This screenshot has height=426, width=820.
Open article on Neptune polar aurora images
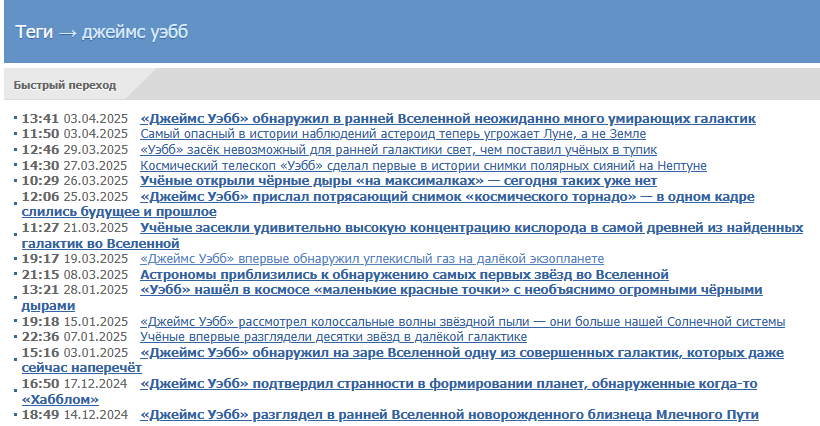(x=423, y=166)
